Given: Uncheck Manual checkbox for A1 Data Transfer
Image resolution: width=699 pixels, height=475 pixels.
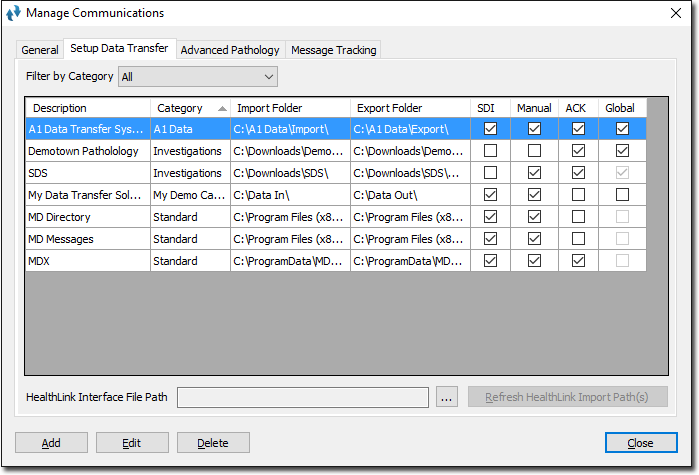Looking at the screenshot, I should [x=535, y=129].
